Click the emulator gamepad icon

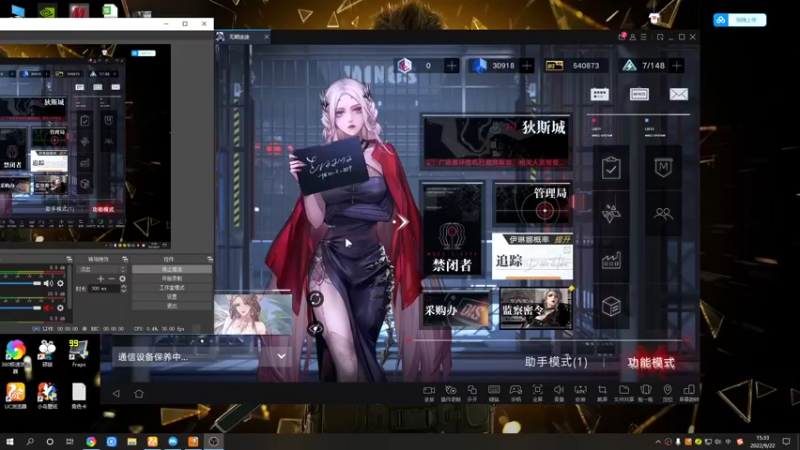[x=515, y=393]
